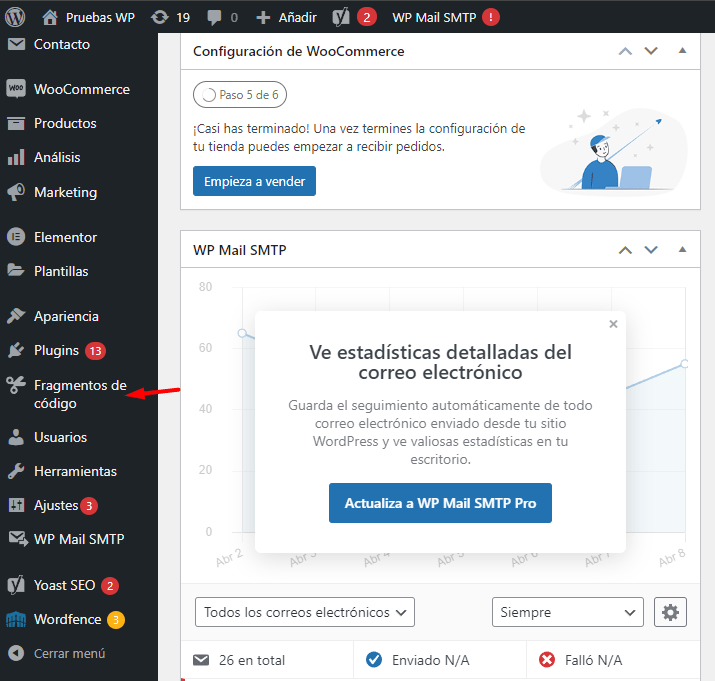Open the Yoast icon in admin bar
The width and height of the screenshot is (715, 681).
[x=341, y=17]
